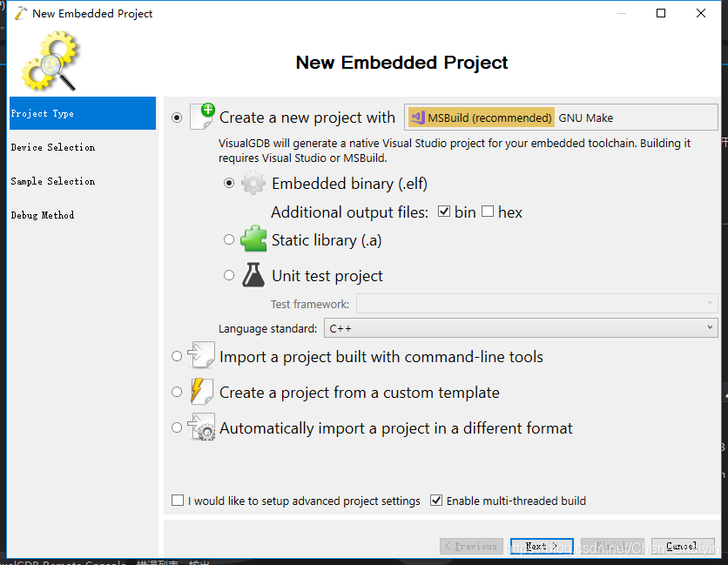Select Automatically import a project in different format
Image resolution: width=728 pixels, height=565 pixels.
(x=177, y=427)
